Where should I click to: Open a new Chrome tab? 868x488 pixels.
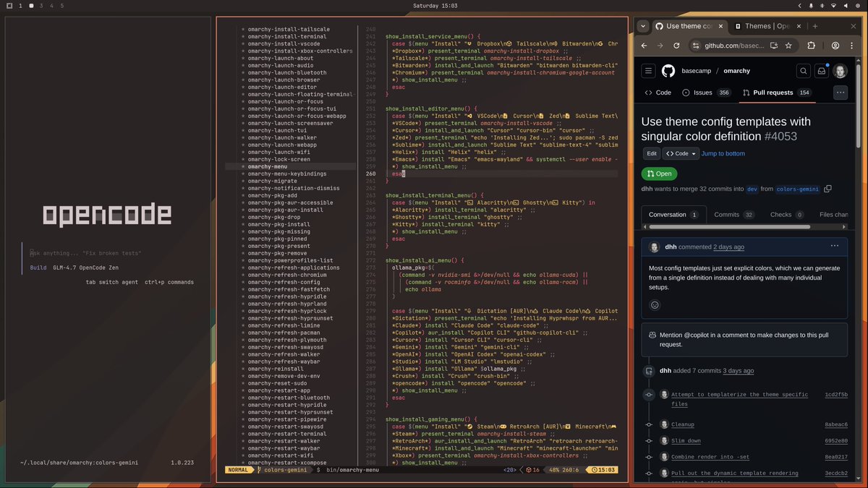tap(815, 26)
